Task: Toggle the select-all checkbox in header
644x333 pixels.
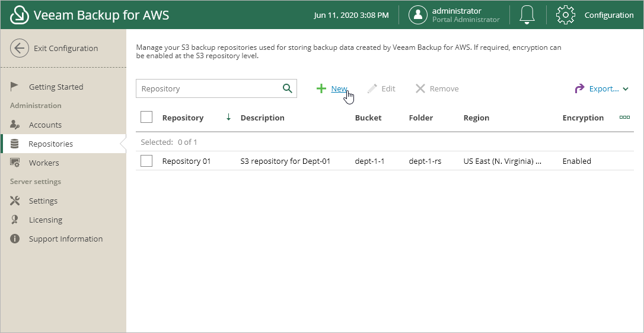Action: pyautogui.click(x=146, y=117)
